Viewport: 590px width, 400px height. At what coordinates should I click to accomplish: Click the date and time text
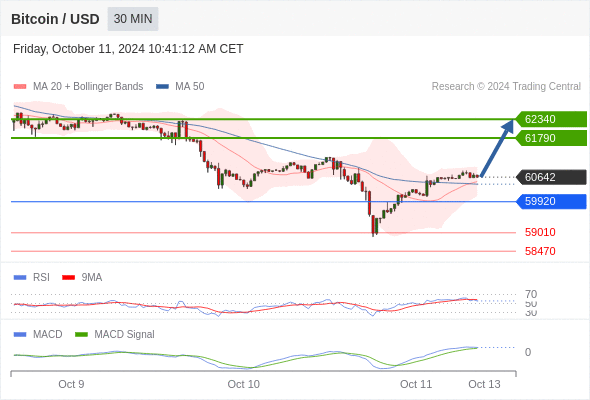click(128, 49)
